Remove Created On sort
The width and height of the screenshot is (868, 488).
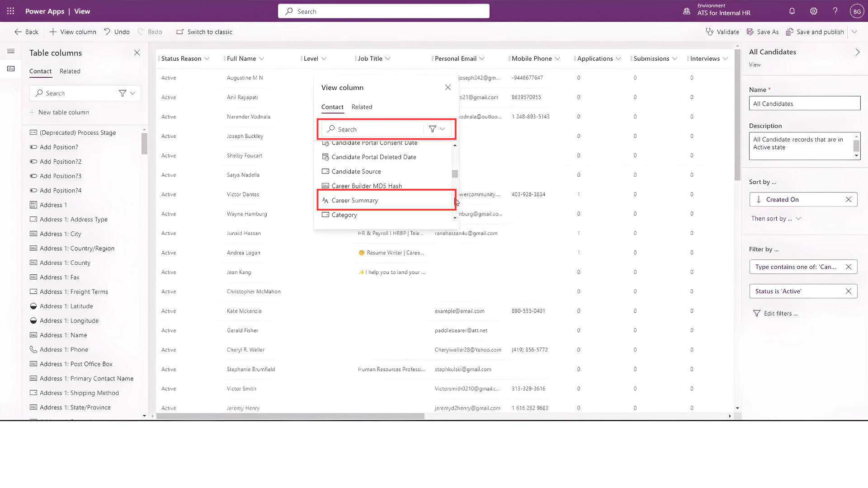pyautogui.click(x=849, y=200)
